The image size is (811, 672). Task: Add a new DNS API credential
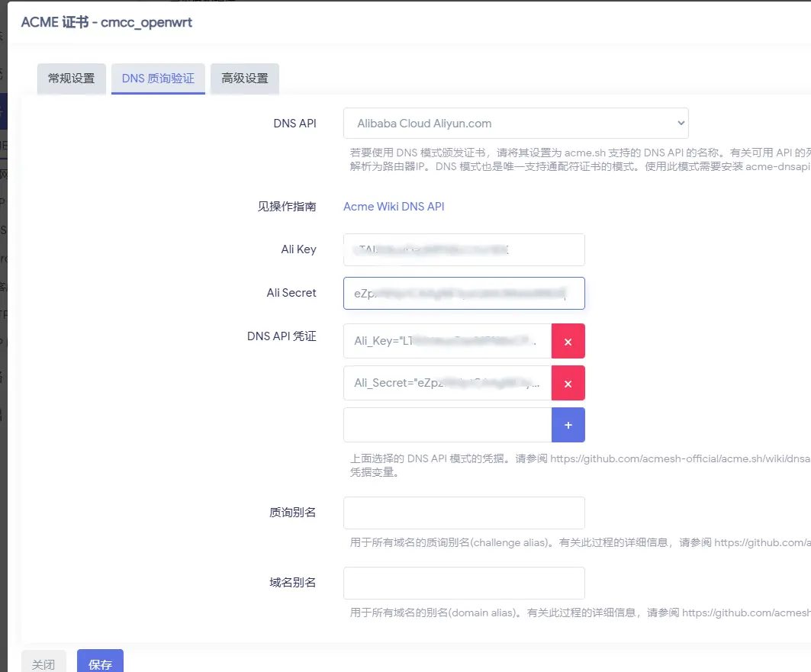[568, 425]
